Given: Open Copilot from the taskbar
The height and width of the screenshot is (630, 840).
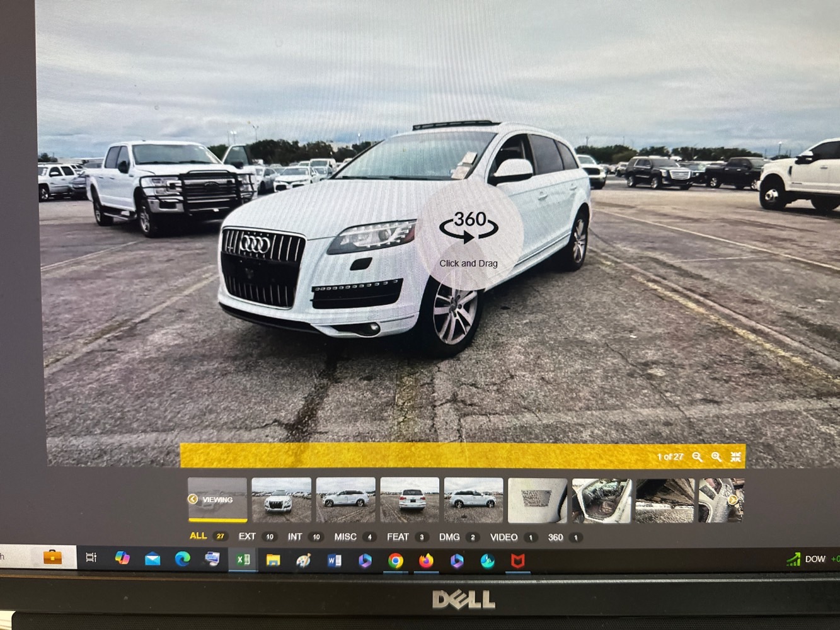Looking at the screenshot, I should (x=122, y=558).
